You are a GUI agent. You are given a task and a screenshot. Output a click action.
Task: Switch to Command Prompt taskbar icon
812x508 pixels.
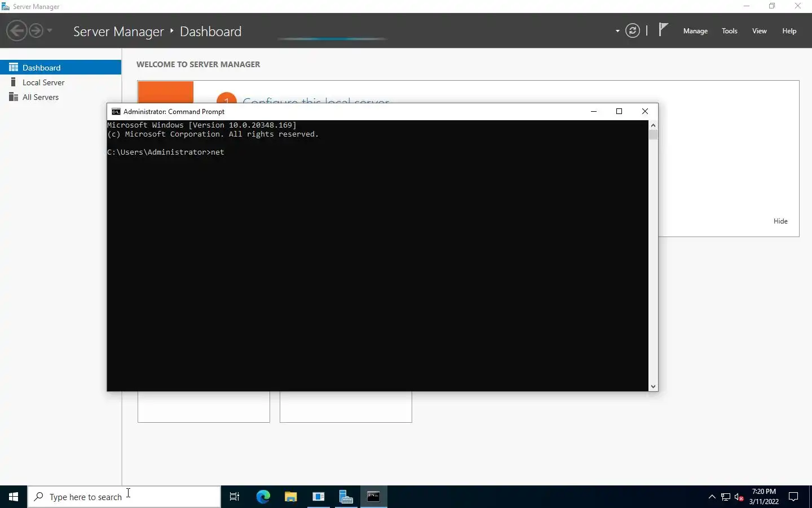coord(373,497)
